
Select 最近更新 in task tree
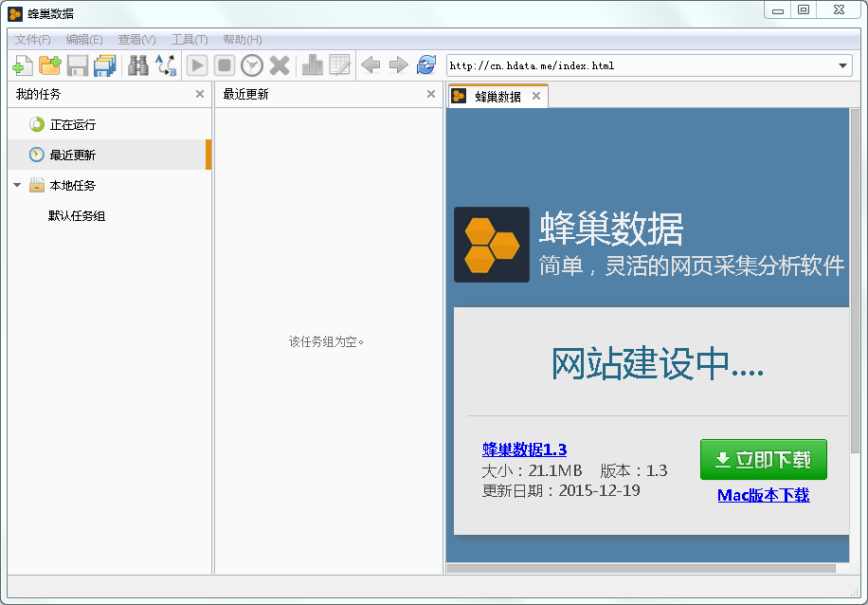click(110, 155)
